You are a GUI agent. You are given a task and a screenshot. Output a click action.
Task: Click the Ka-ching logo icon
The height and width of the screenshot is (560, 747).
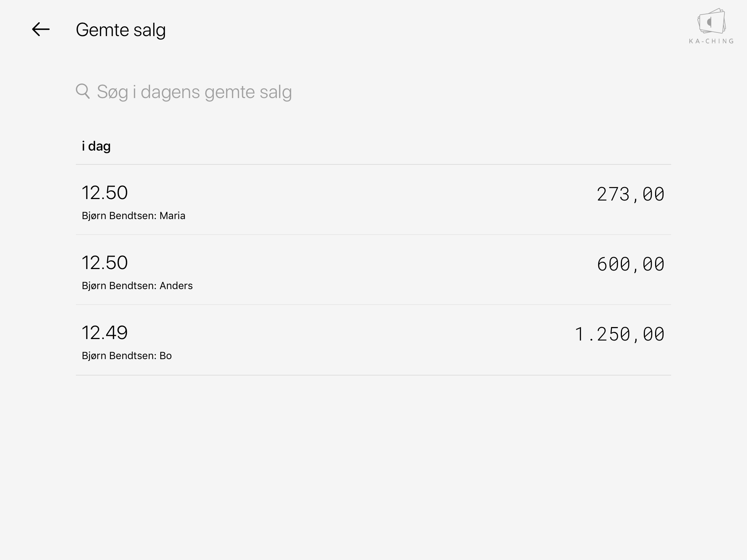click(x=711, y=21)
